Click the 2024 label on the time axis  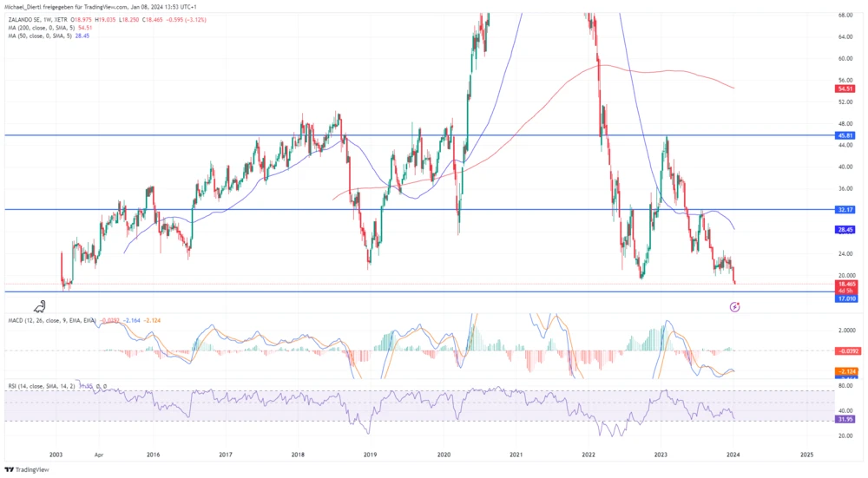[x=733, y=454]
